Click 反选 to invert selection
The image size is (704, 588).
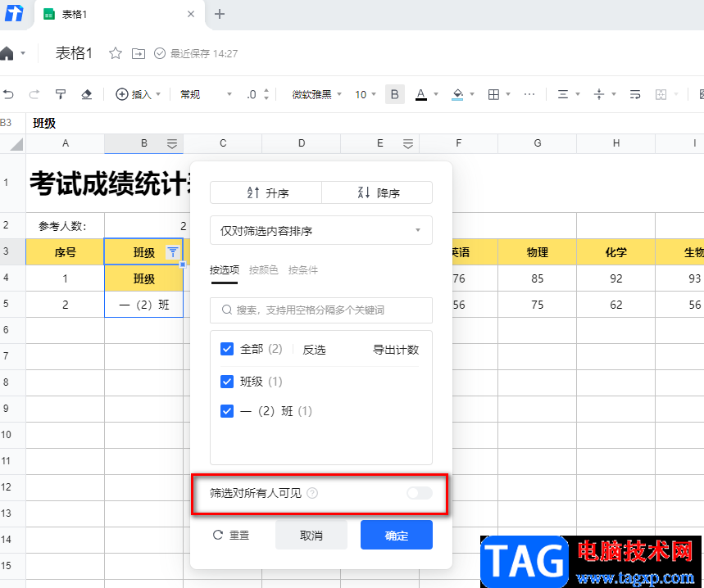coord(314,350)
